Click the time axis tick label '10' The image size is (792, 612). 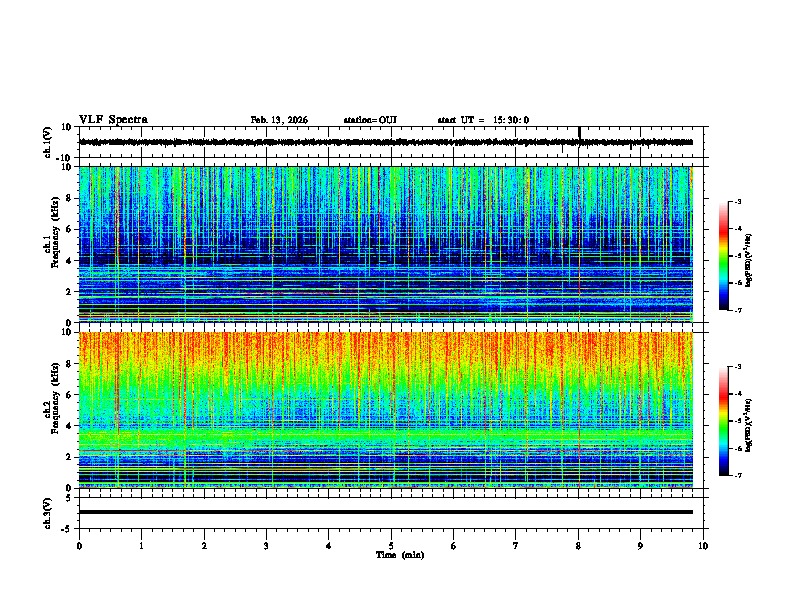coord(703,546)
